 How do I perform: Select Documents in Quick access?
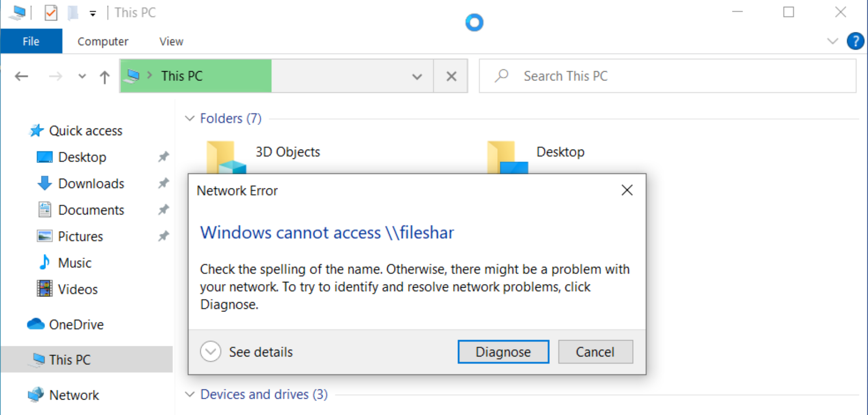[x=91, y=210]
